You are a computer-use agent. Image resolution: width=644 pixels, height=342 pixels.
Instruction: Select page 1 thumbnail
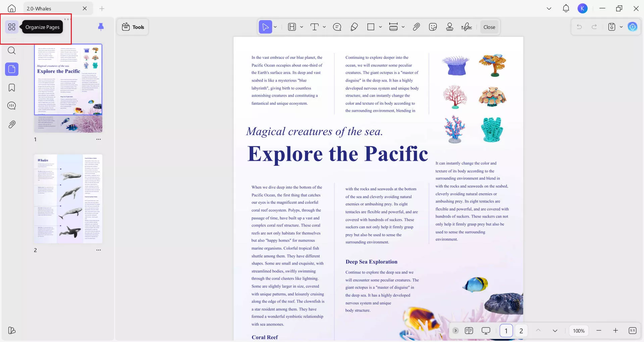68,88
